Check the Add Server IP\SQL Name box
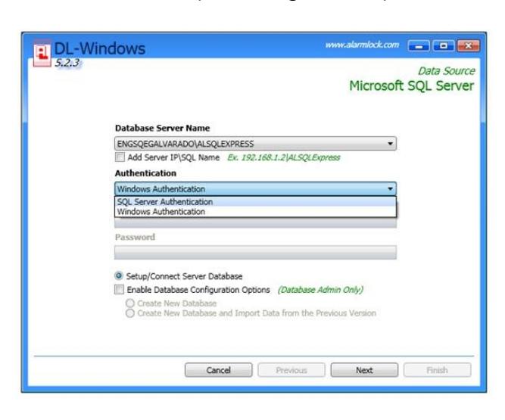This screenshot has height=420, width=505. click(x=120, y=157)
